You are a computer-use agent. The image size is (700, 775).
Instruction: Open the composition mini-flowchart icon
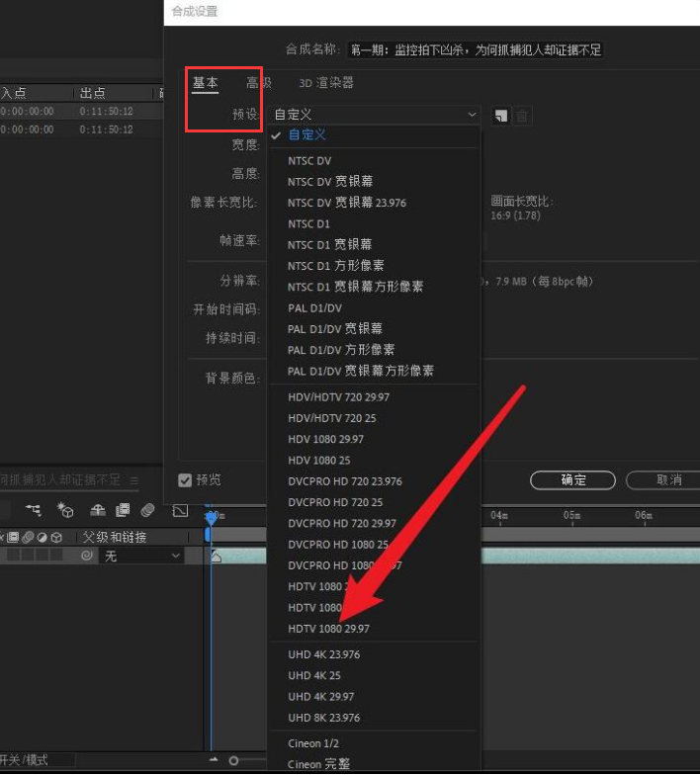(34, 510)
